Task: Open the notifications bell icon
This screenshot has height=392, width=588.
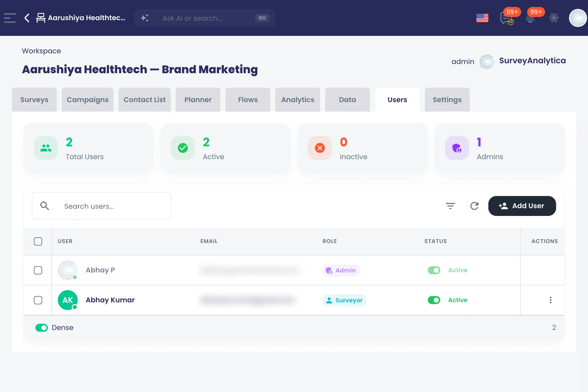Action: 530,18
